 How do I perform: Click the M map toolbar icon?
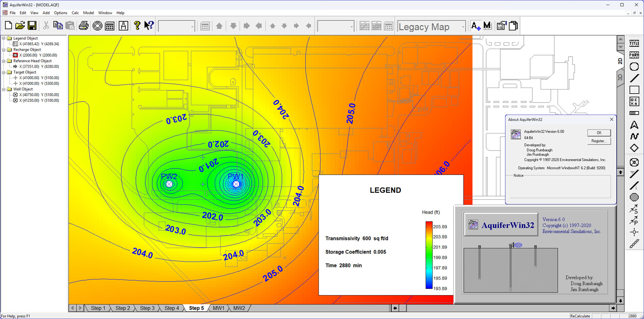click(x=487, y=26)
